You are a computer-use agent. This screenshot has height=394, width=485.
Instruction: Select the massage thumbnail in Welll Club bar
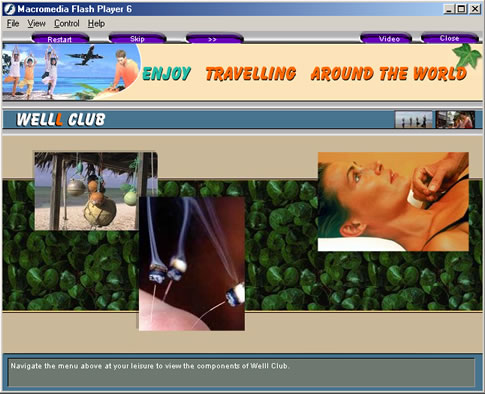[455, 120]
